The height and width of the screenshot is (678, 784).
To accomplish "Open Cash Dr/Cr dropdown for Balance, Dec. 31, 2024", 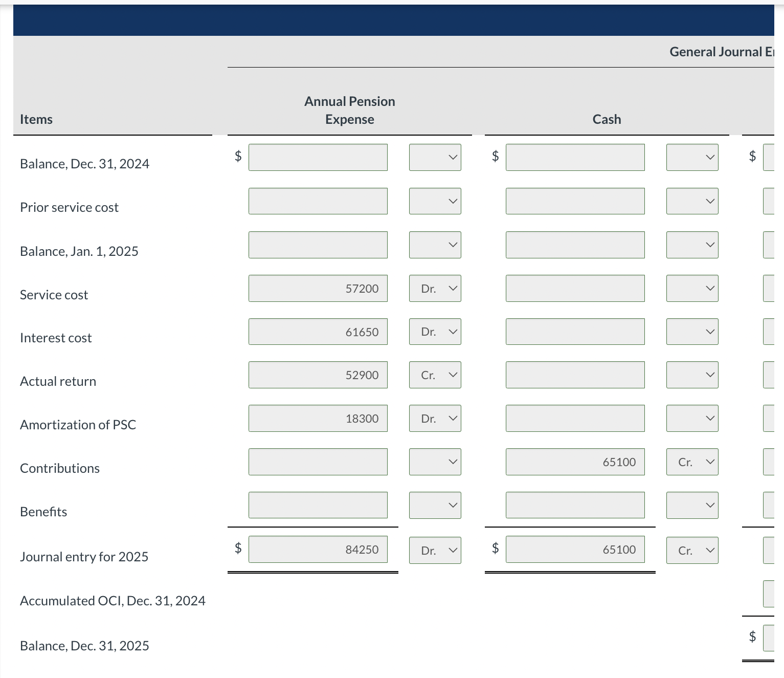I will [x=692, y=157].
